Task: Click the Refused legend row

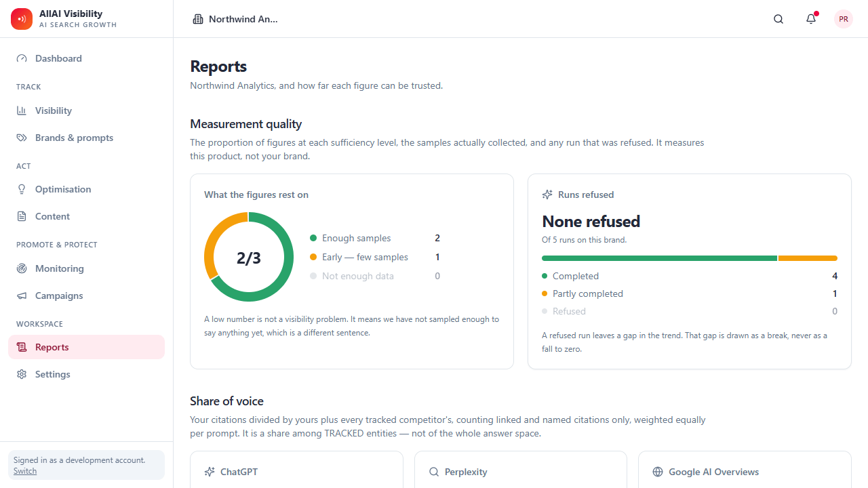Action: 690,311
